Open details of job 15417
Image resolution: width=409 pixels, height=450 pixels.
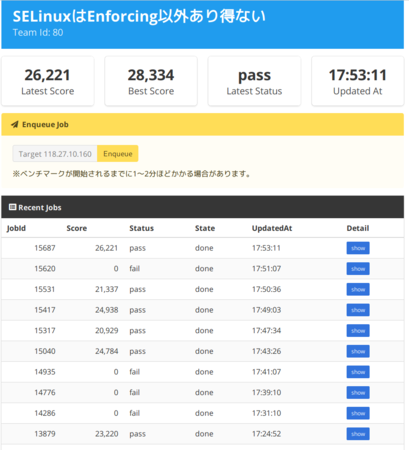pos(358,310)
